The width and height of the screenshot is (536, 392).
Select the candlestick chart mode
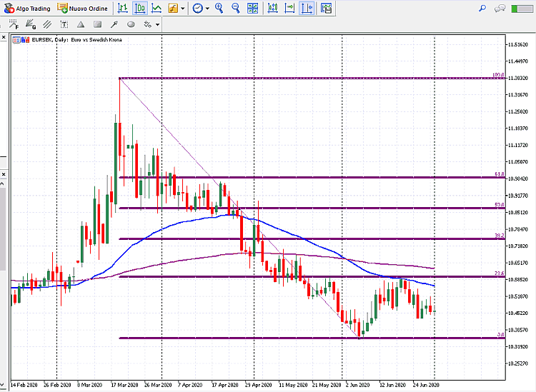coord(139,9)
